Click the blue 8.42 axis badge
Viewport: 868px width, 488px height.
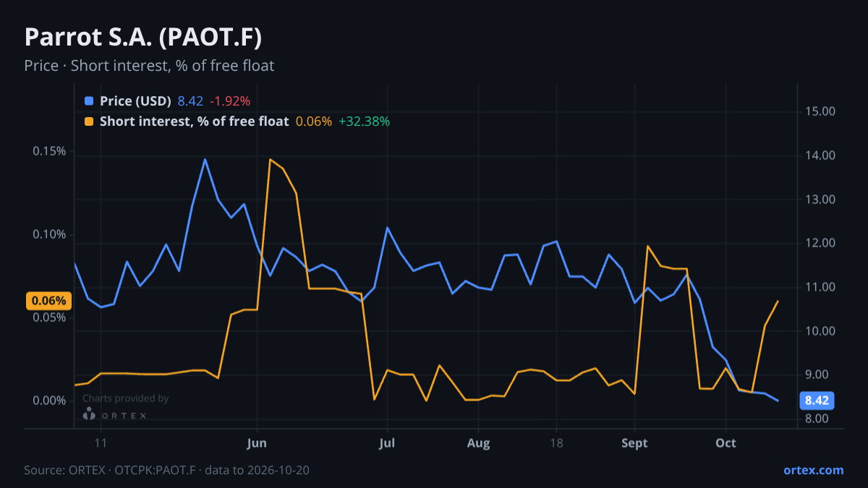click(x=817, y=401)
